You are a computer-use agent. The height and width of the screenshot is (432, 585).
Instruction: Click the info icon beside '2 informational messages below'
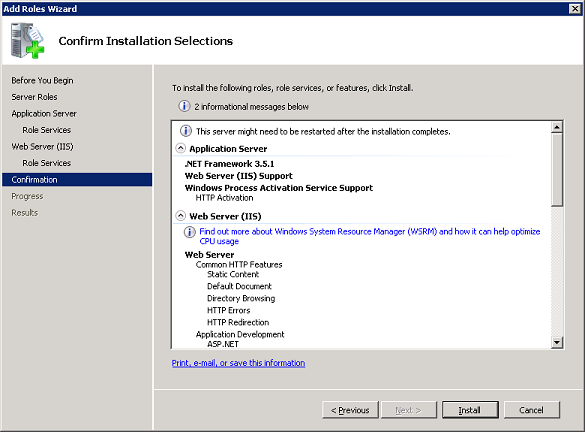pyautogui.click(x=184, y=106)
